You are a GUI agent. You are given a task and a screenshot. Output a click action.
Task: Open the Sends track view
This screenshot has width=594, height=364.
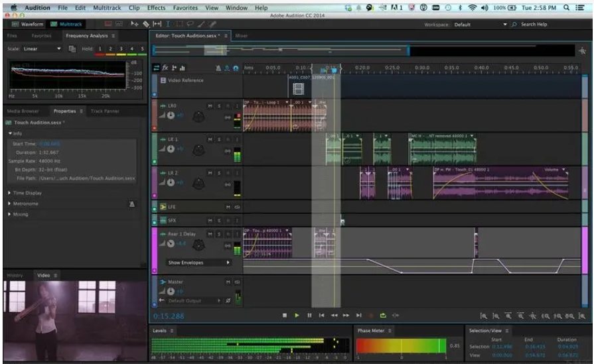pos(174,68)
